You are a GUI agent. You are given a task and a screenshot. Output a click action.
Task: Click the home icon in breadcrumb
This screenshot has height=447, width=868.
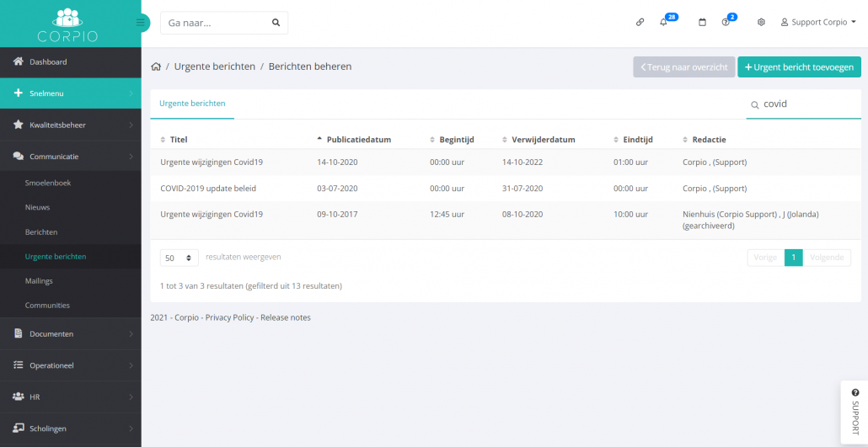pos(156,67)
